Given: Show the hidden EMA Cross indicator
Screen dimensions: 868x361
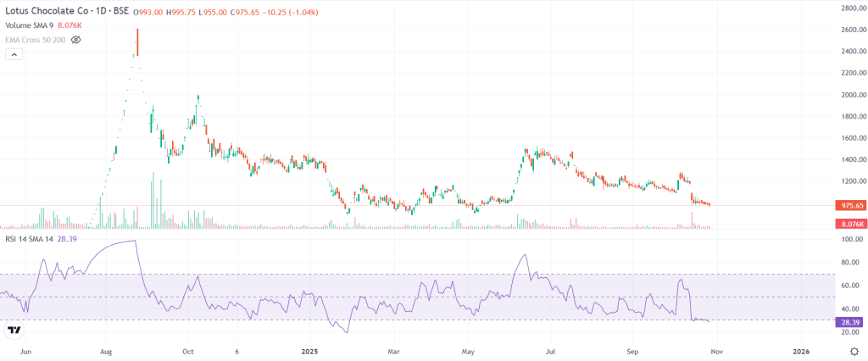Looking at the screenshot, I should pos(75,40).
